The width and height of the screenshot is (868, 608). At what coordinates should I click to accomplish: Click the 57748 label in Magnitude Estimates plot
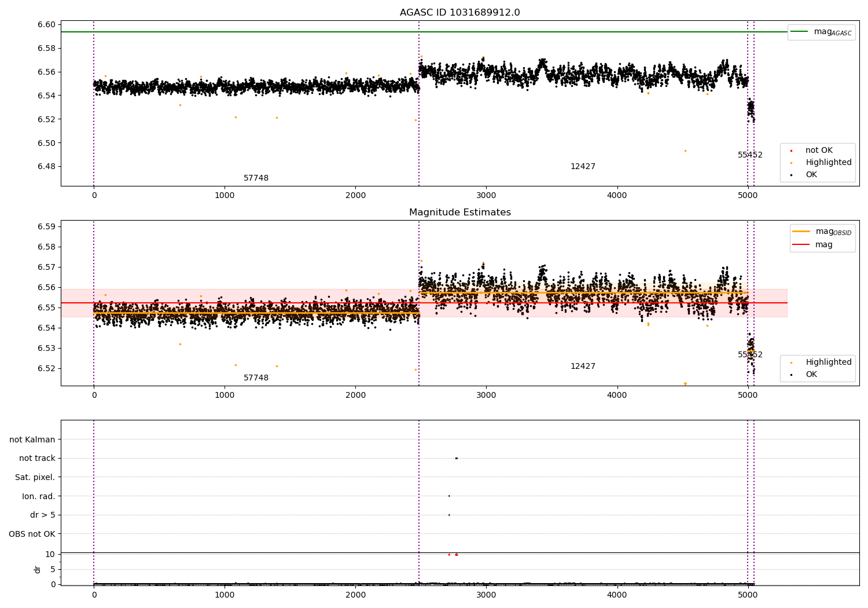tap(256, 378)
